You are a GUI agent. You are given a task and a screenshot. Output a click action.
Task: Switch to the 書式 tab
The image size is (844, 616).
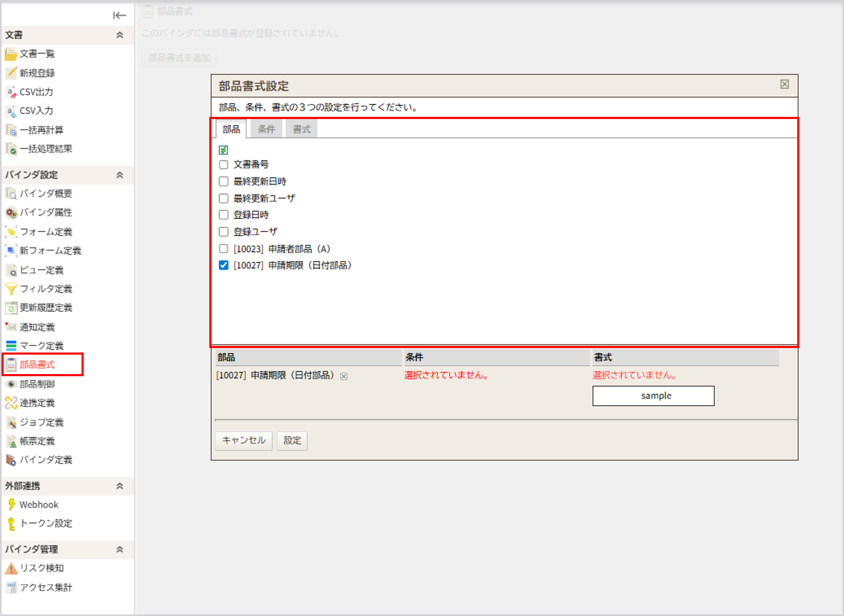click(301, 129)
